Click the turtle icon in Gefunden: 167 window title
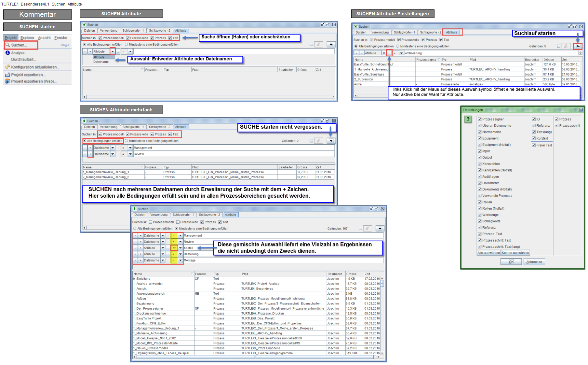The image size is (588, 365). 135,209
